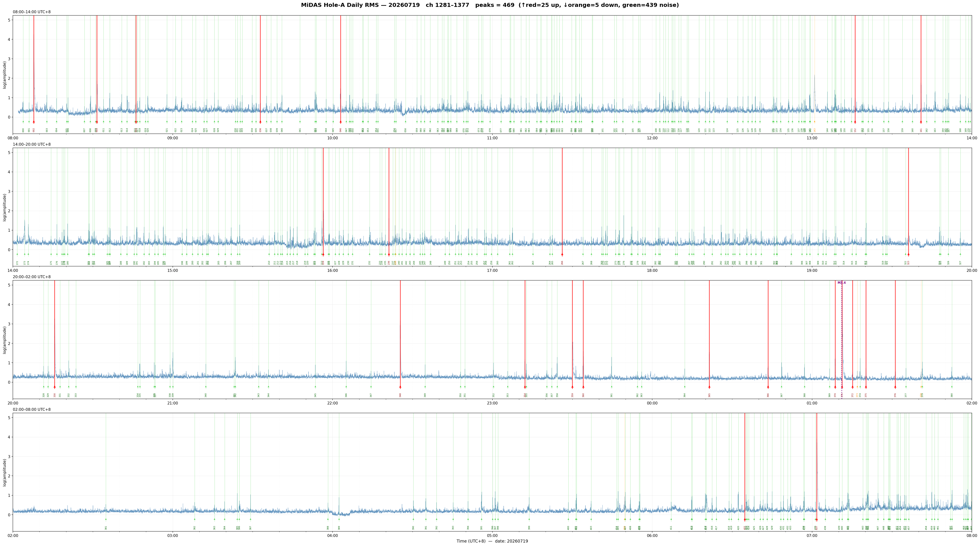This screenshot has width=980, height=546.
Task: Click the green noise peak number 041
Action: click(x=300, y=130)
